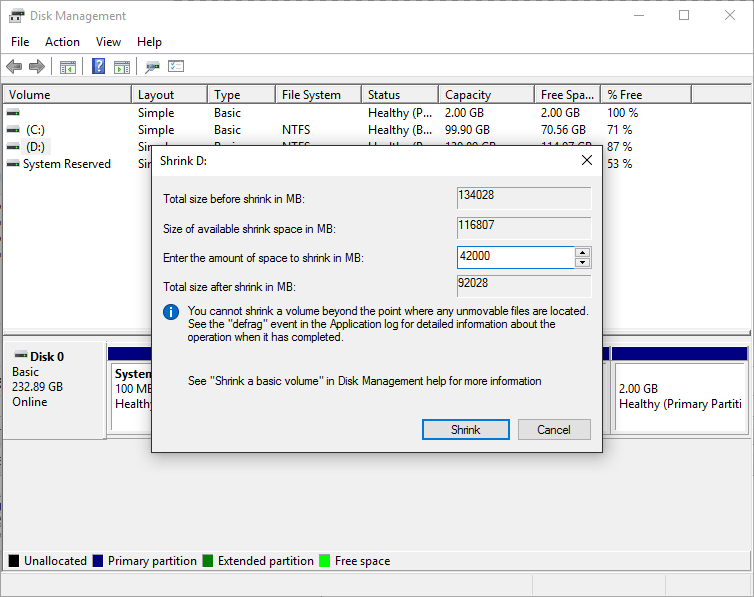
Task: Toggle the Show/Hide Console Tree icon
Action: 67,67
